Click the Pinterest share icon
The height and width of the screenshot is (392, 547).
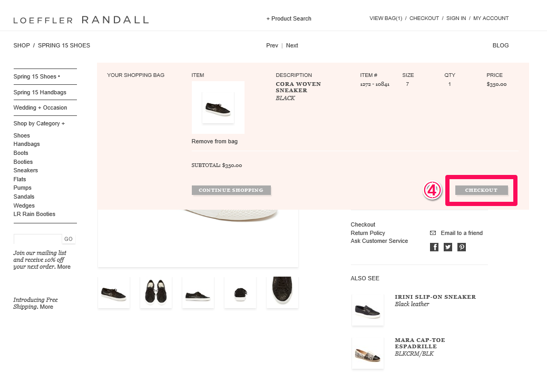[x=462, y=247]
